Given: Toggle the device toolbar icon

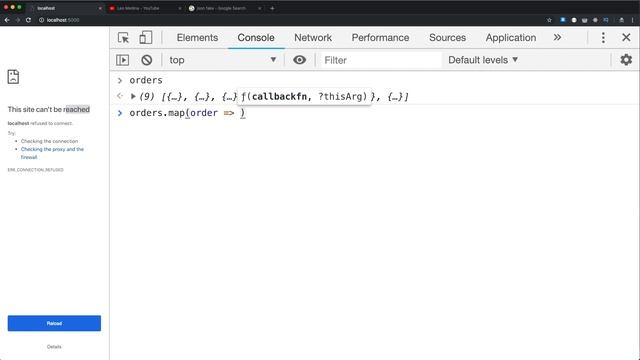Looking at the screenshot, I should click(146, 38).
